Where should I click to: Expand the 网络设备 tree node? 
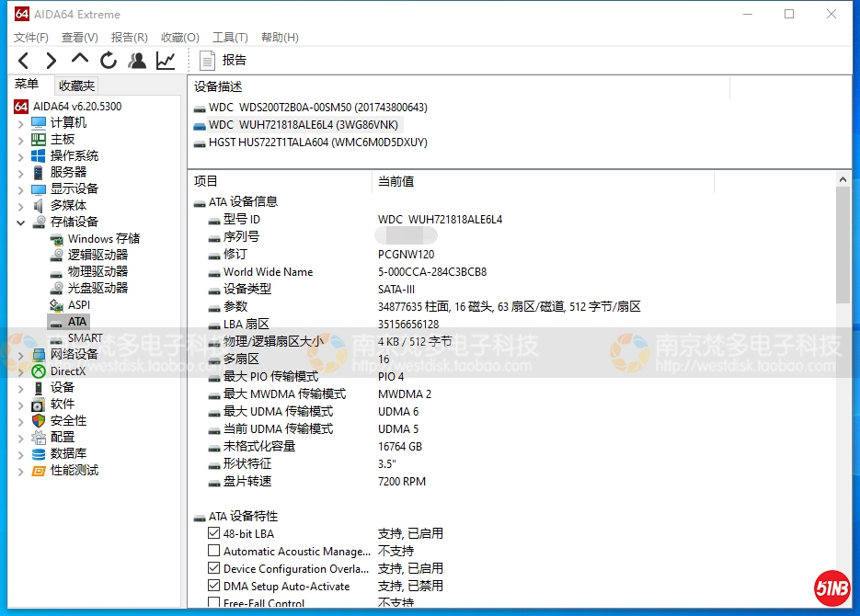tap(20, 355)
